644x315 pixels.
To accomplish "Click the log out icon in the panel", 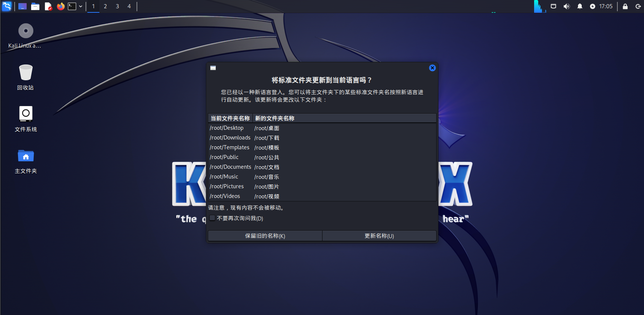I will 638,6.
